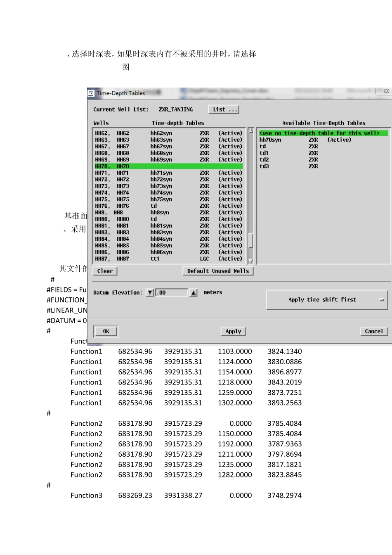
Task: Increase Datum Elevation with the up arrow
Action: point(193,293)
